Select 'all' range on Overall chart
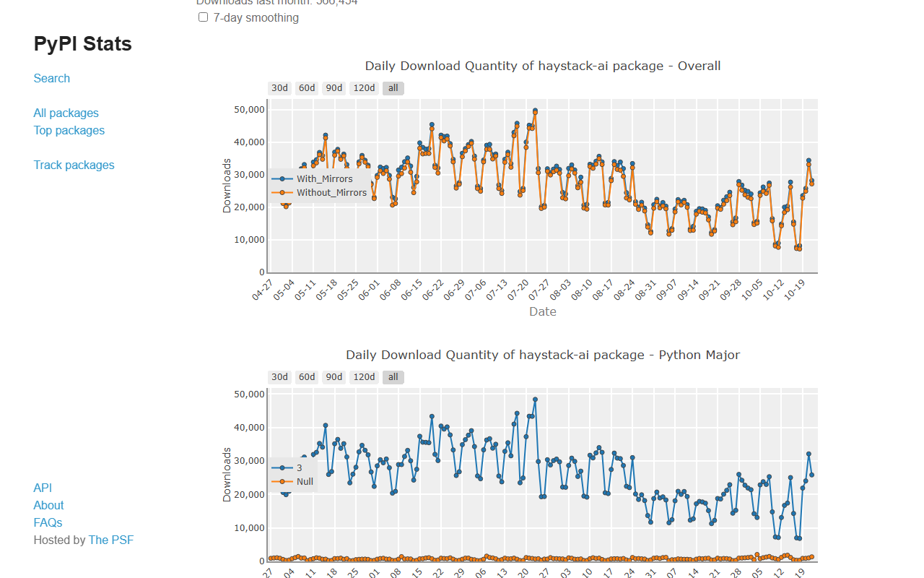Image resolution: width=924 pixels, height=578 pixels. [393, 88]
